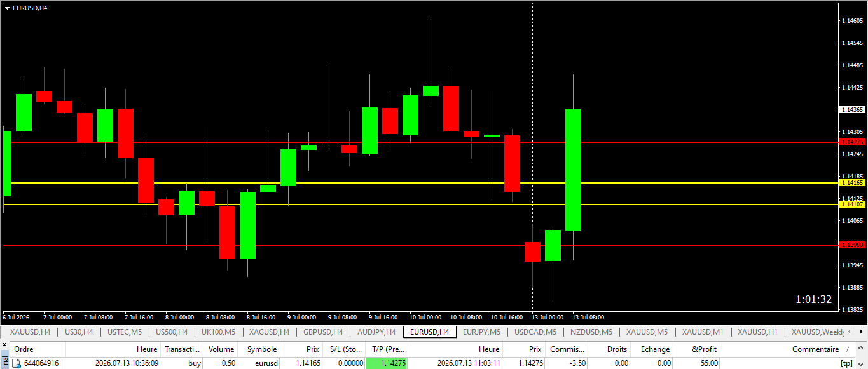The width and height of the screenshot is (868, 369).
Task: Click the close time 2026.07.13 11:03:11
Action: coord(469,363)
